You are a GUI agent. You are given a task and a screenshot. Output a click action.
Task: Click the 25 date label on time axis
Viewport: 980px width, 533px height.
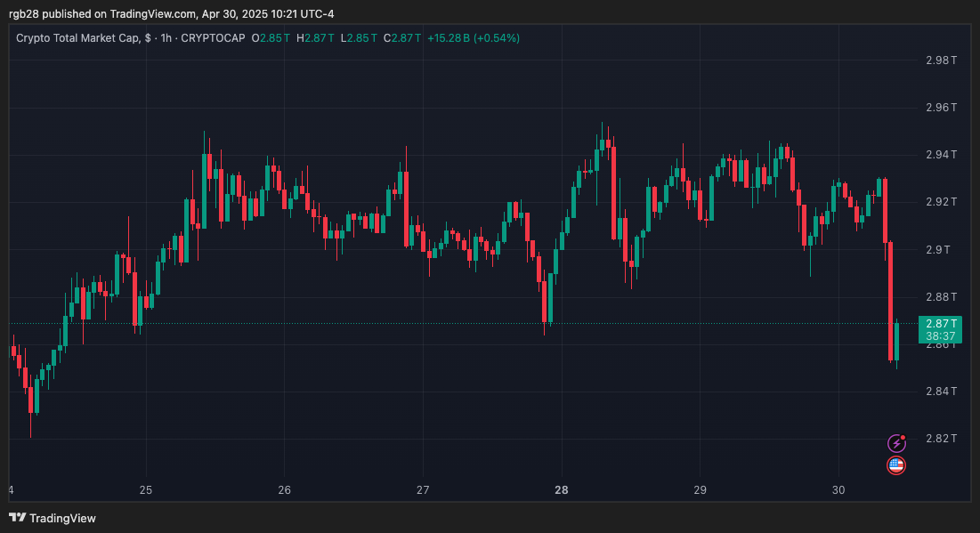click(146, 490)
